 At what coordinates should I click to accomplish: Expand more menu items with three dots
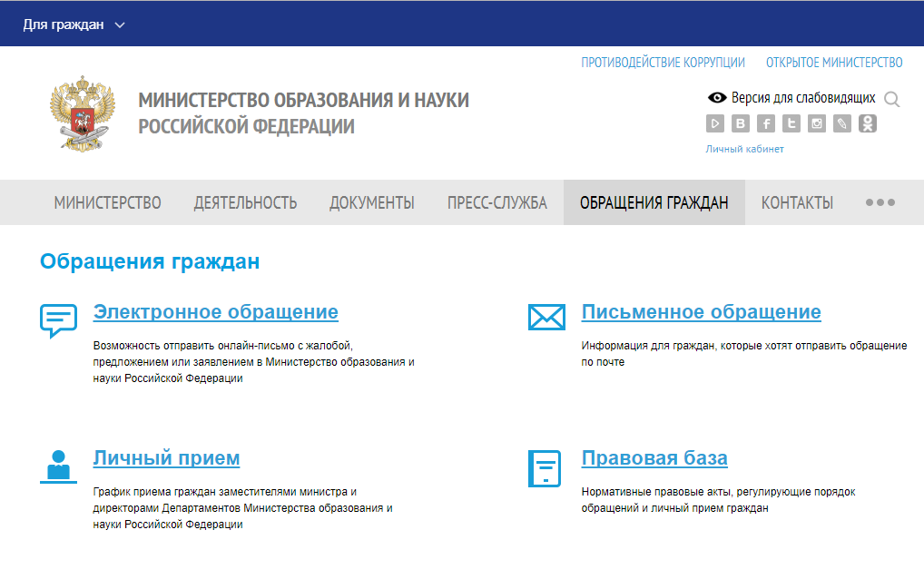point(880,202)
